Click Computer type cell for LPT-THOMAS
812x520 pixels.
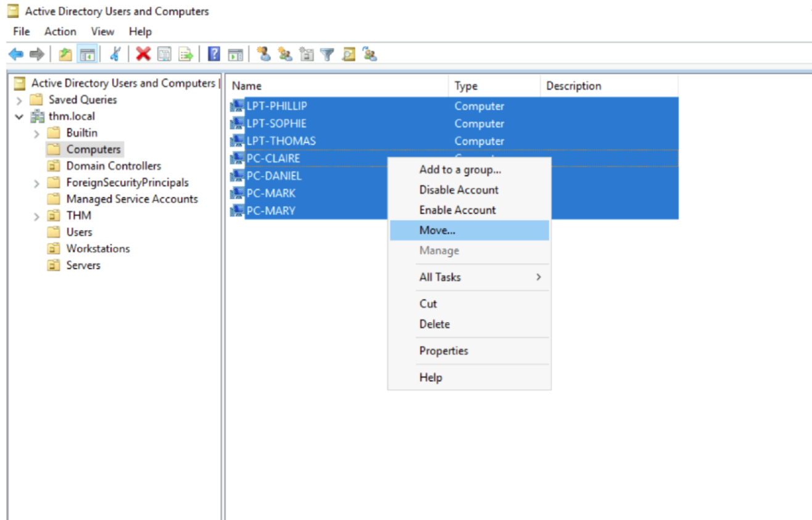(479, 141)
